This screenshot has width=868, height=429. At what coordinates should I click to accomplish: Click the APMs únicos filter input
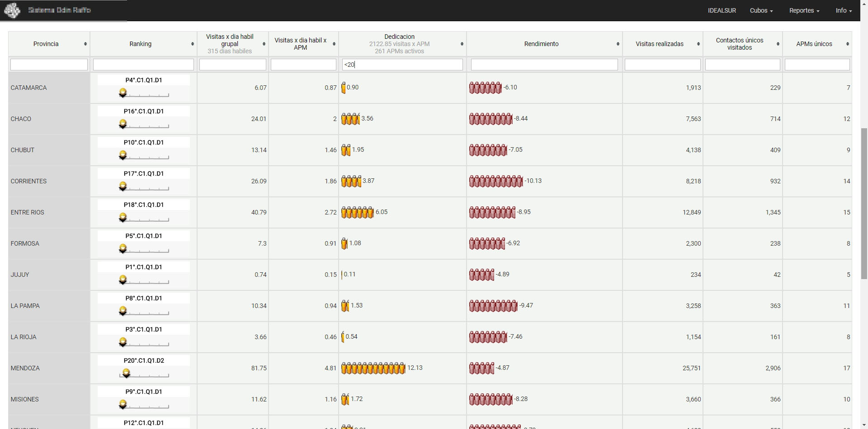click(x=817, y=65)
